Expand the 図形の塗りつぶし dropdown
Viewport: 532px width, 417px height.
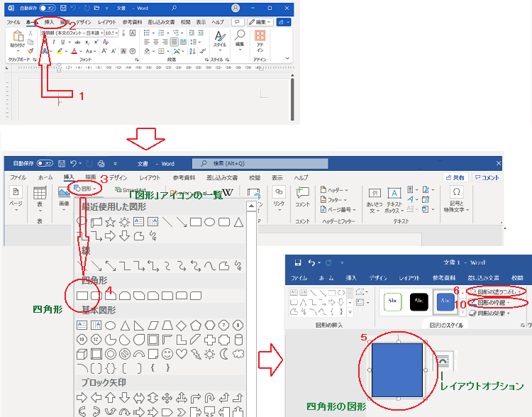click(x=499, y=291)
